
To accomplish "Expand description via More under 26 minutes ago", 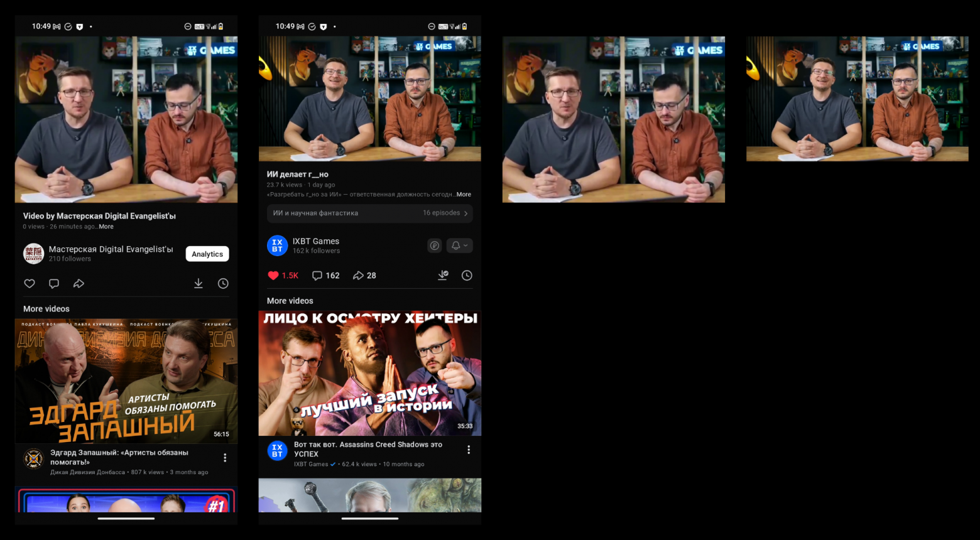I will (x=106, y=227).
